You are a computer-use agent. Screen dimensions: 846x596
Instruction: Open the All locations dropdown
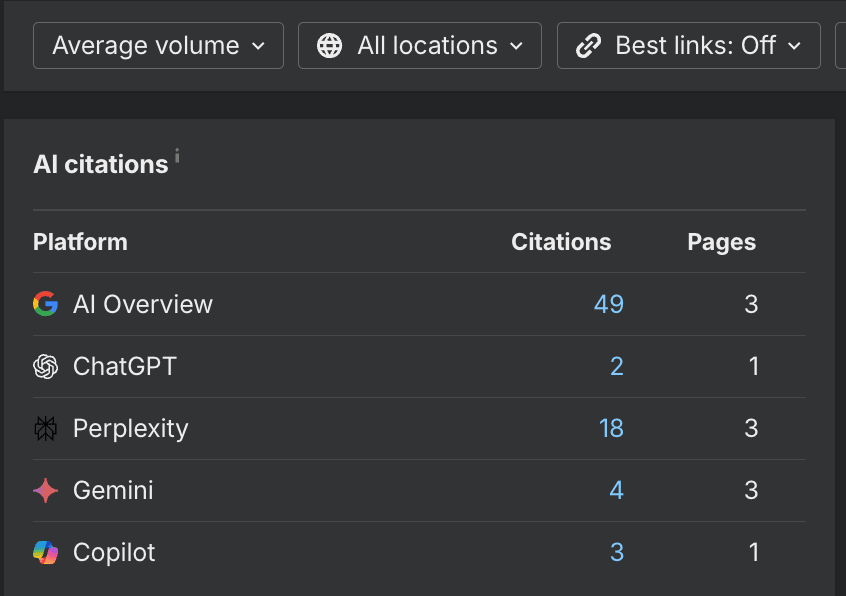[420, 45]
